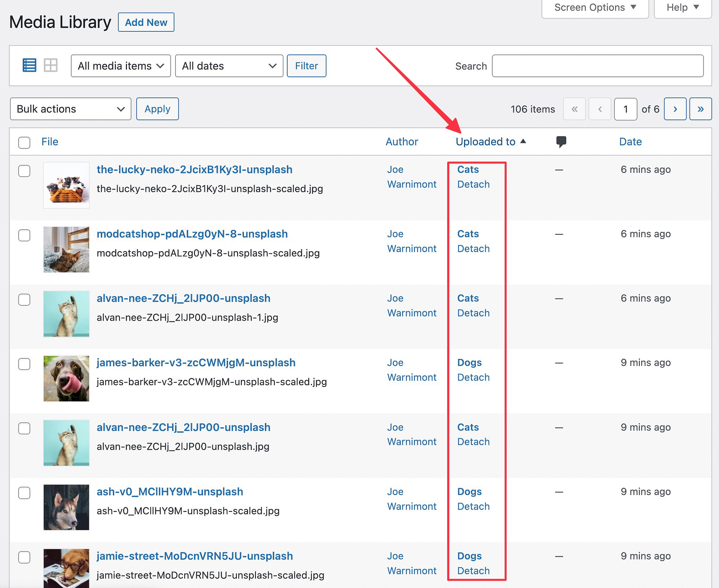Sort by the comment bubble column
The height and width of the screenshot is (588, 719).
point(561,142)
